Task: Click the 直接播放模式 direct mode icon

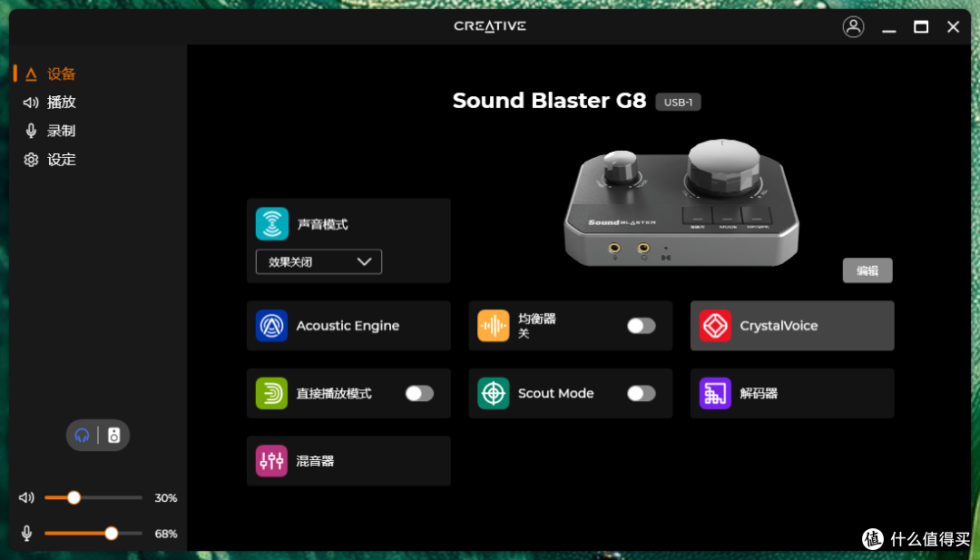Action: [272, 393]
